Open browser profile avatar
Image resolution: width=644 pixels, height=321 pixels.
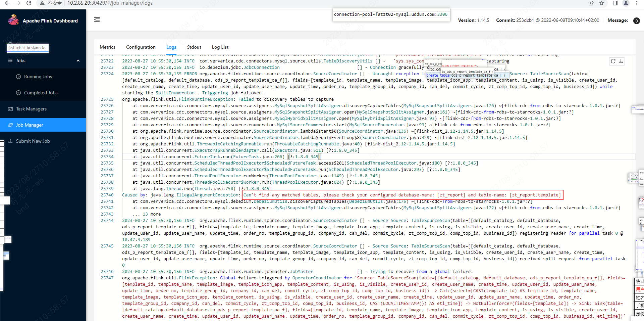(x=626, y=3)
